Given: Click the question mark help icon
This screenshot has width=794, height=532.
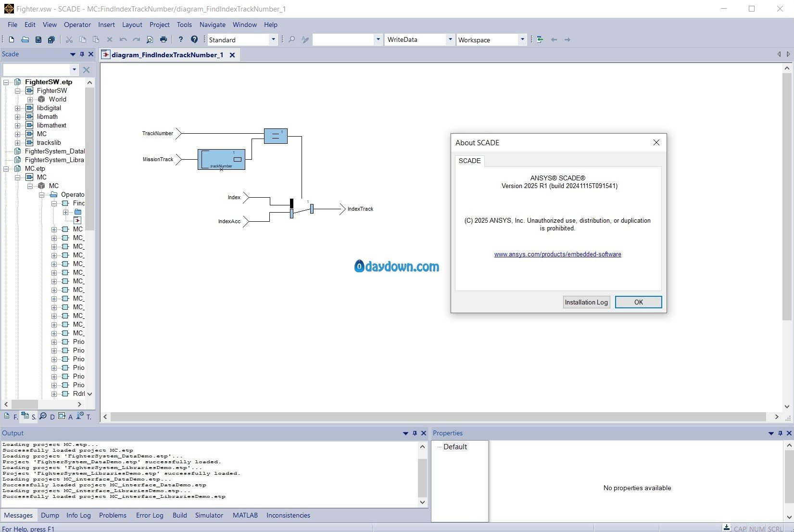Looking at the screenshot, I should [x=181, y=40].
